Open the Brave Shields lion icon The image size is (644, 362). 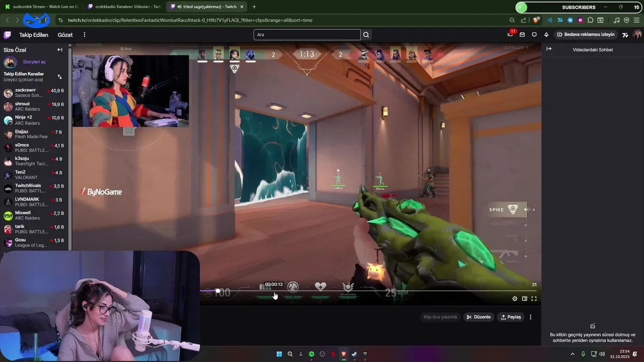[x=536, y=20]
